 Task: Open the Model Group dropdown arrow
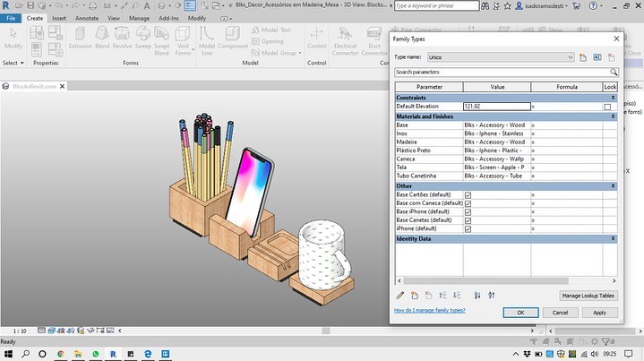[300, 53]
